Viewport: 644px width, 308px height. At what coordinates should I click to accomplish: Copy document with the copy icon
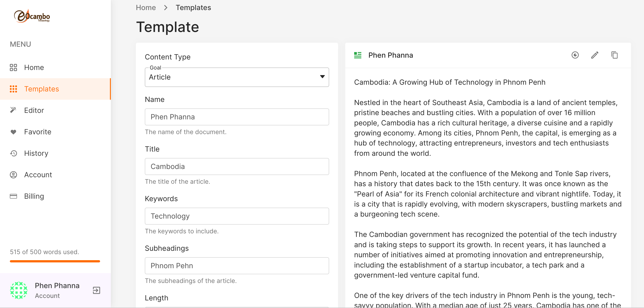[614, 55]
